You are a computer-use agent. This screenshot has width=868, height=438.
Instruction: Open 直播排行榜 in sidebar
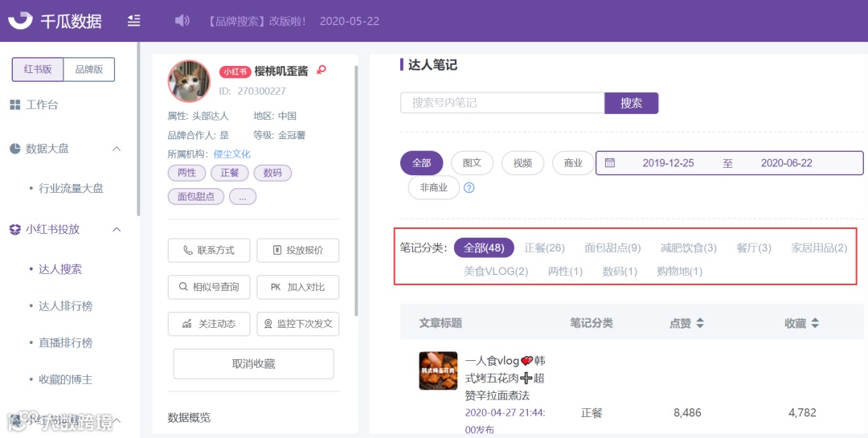(65, 342)
